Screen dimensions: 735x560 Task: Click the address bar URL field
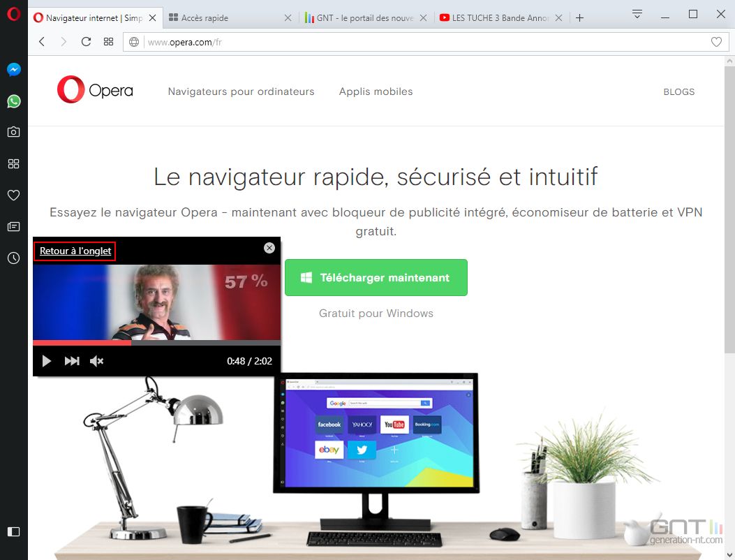point(426,42)
